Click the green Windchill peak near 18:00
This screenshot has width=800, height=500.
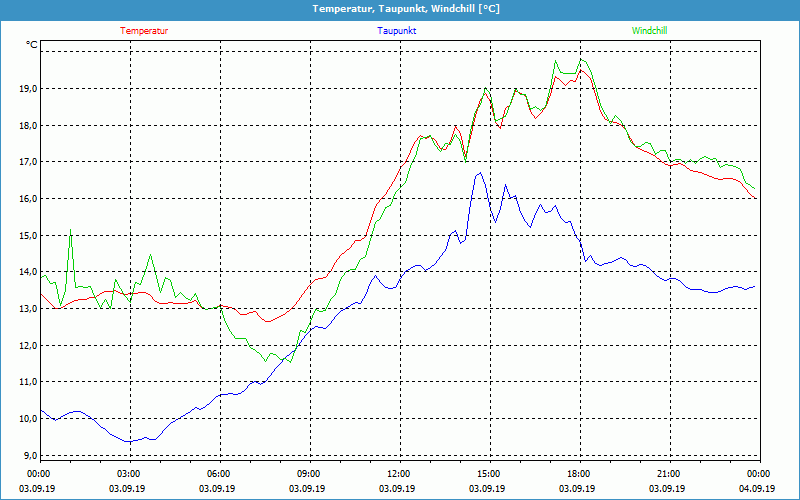pyautogui.click(x=557, y=61)
